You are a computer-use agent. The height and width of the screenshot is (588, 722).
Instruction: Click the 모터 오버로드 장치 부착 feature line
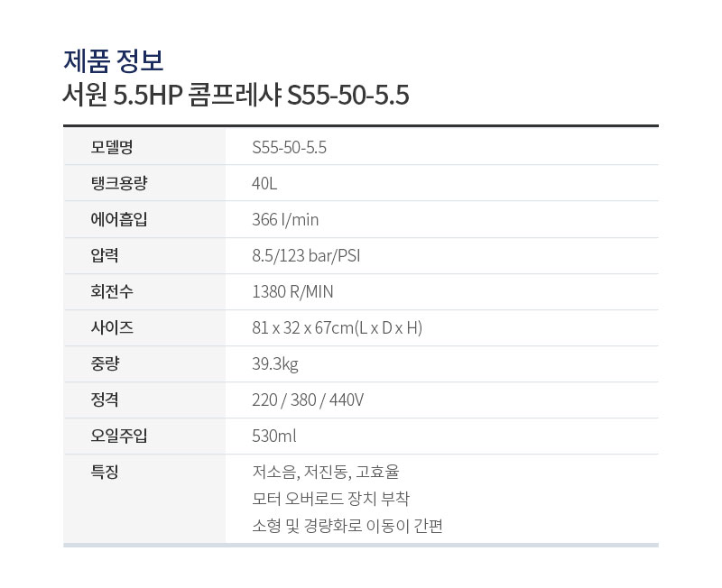[x=330, y=499]
